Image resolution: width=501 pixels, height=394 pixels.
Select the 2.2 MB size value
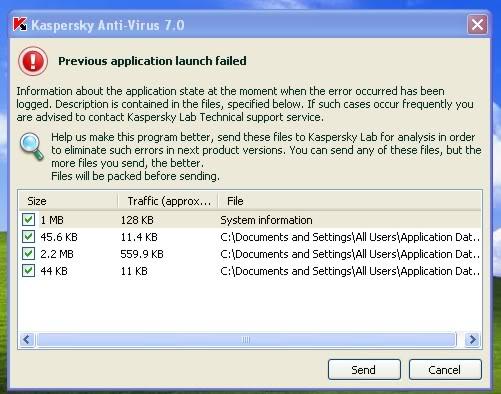(x=57, y=254)
